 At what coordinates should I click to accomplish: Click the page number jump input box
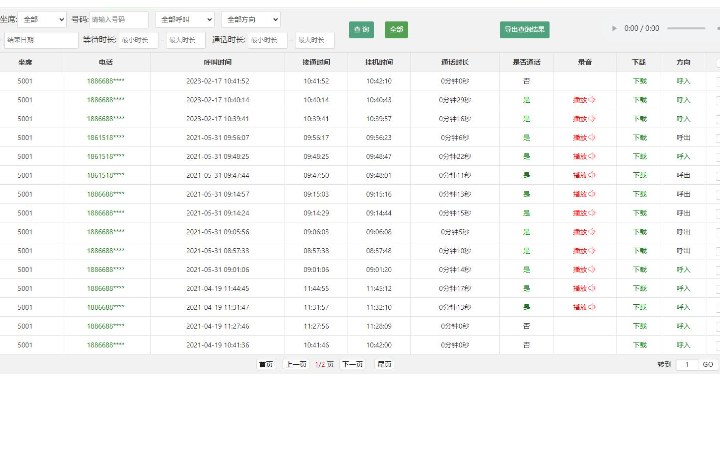[x=687, y=365]
